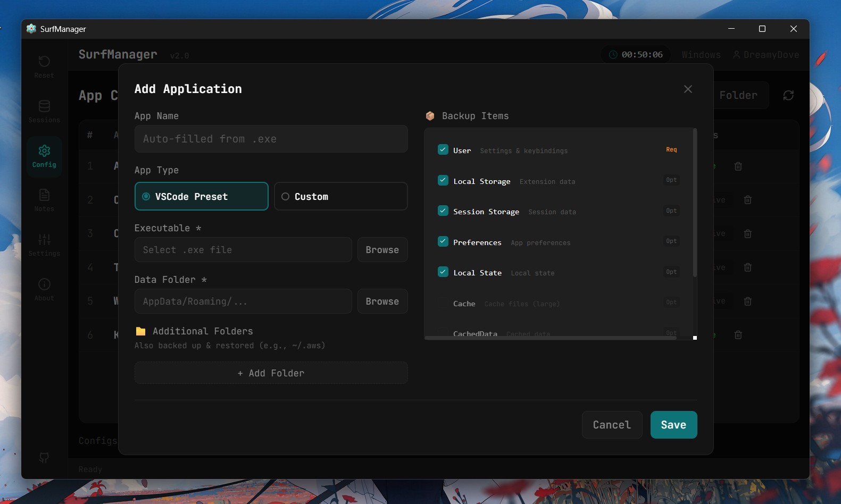The height and width of the screenshot is (504, 841).
Task: Click the trash icon in row 2
Action: [747, 200]
